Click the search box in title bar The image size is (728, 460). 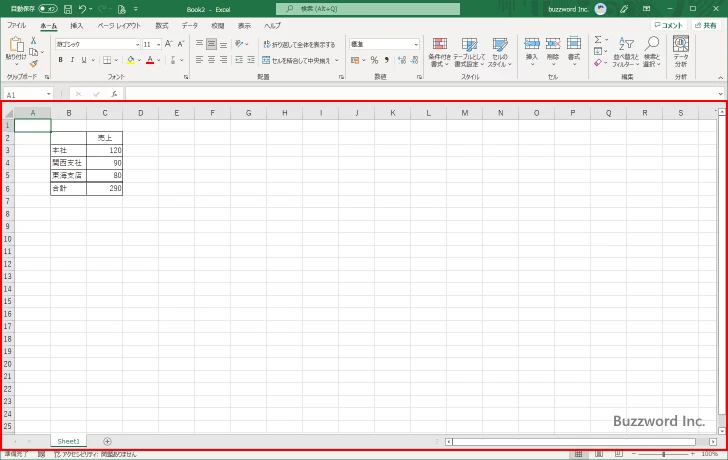368,9
